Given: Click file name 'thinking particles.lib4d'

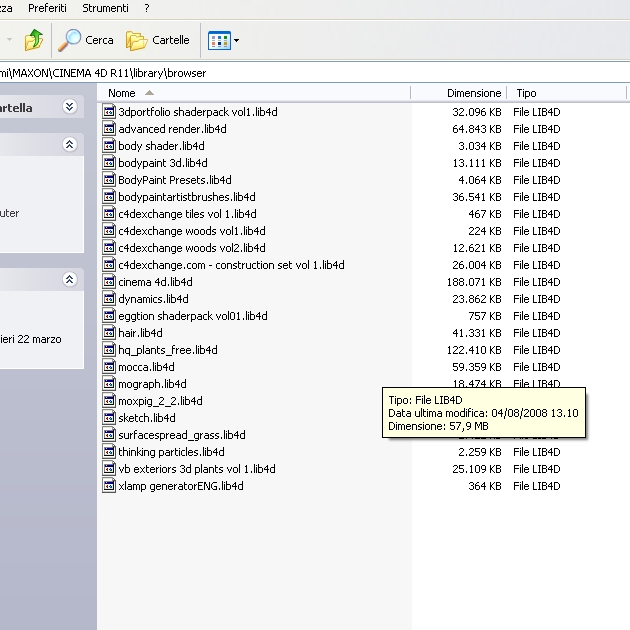Looking at the screenshot, I should pos(172,452).
